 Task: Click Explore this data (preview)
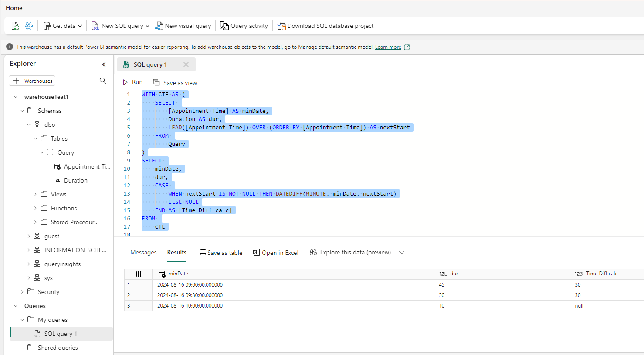click(350, 253)
